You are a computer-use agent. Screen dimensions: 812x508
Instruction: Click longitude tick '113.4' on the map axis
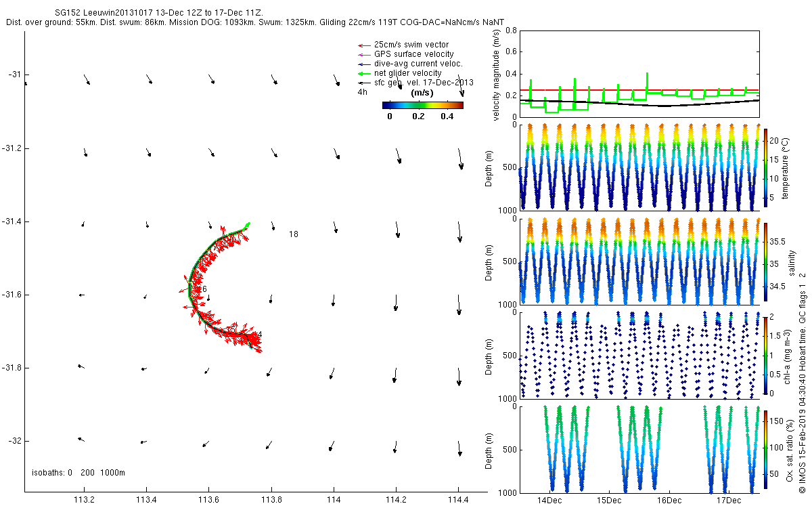click(146, 500)
